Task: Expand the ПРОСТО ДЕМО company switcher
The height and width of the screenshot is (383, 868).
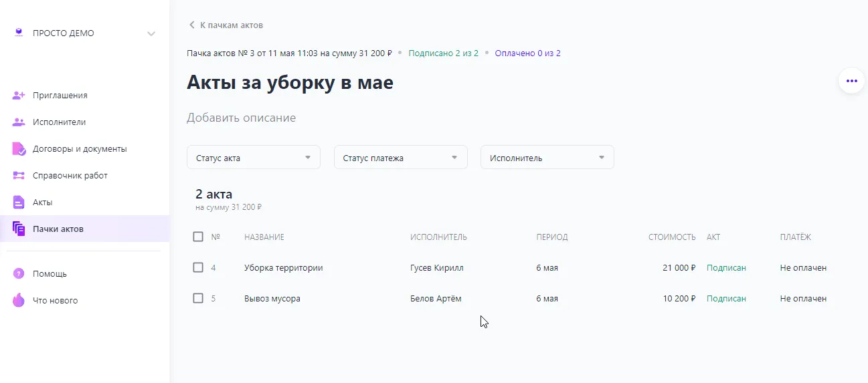Action: point(84,33)
